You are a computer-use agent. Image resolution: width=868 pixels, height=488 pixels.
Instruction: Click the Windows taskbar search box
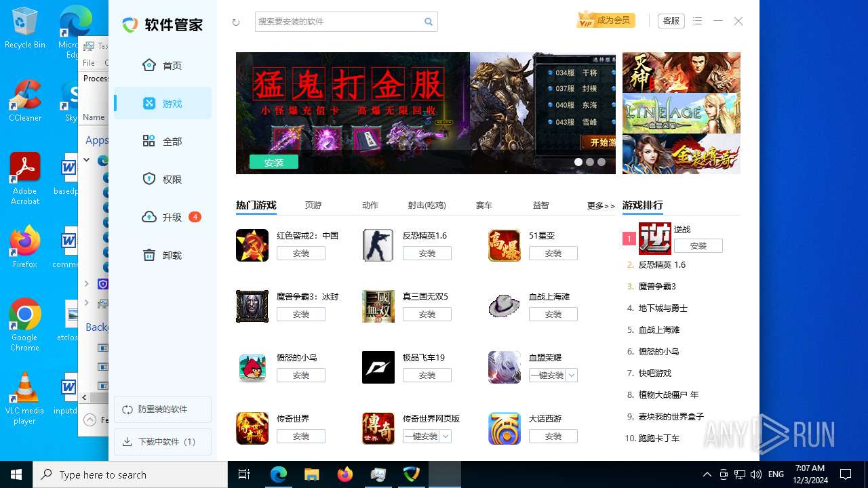click(130, 474)
